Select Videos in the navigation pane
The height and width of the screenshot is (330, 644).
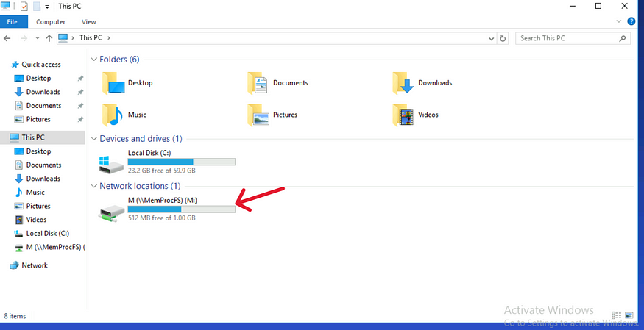point(36,220)
